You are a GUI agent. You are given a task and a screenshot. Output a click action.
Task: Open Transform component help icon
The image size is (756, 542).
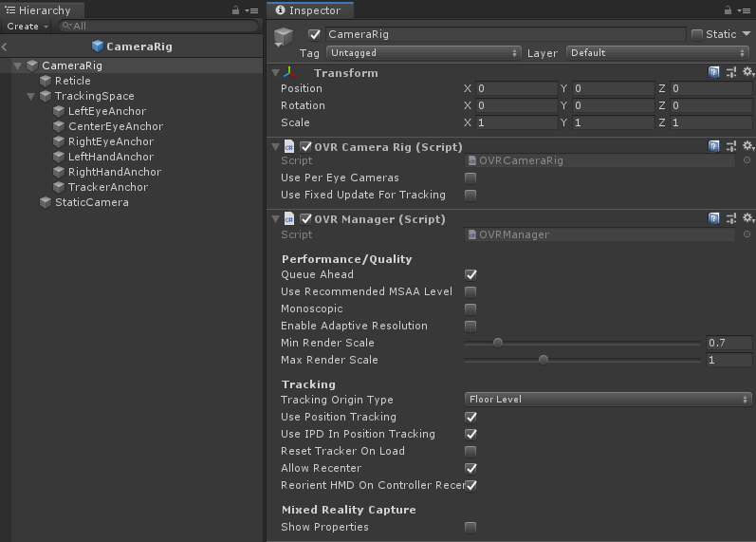[x=713, y=72]
